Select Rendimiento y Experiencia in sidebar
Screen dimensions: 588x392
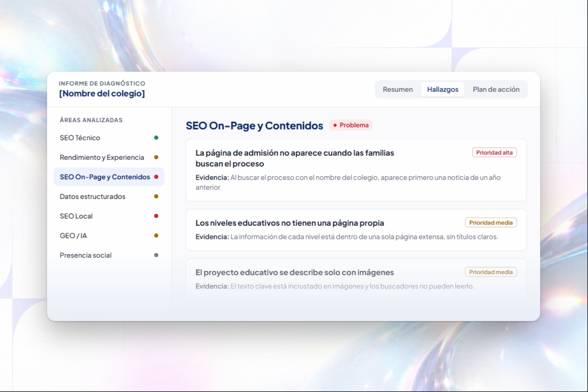109,157
